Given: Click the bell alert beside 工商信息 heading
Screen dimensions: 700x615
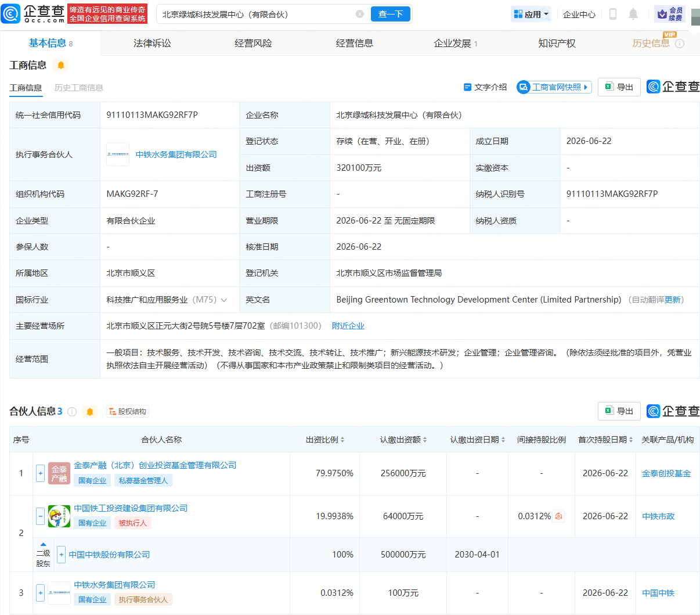Looking at the screenshot, I should tap(60, 65).
